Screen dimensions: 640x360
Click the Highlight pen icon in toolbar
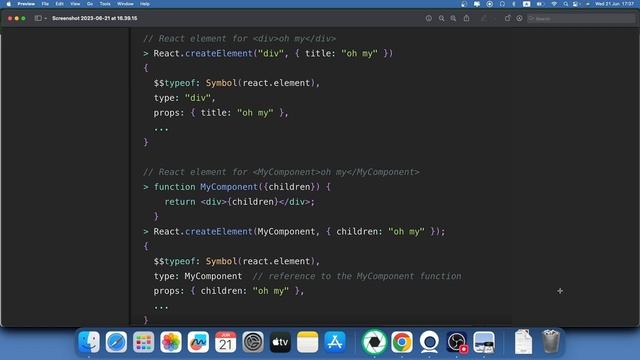(x=484, y=18)
